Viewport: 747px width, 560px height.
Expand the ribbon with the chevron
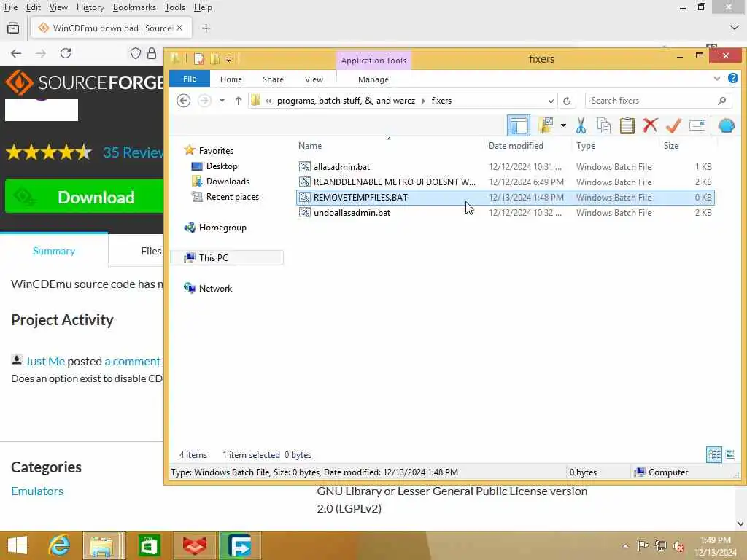[x=716, y=79]
